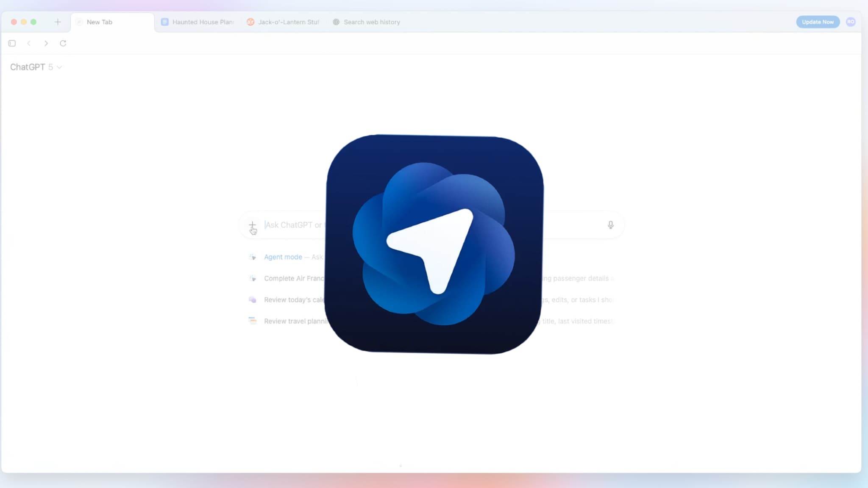Switch to the New Tab tab
This screenshot has width=868, height=488.
click(100, 22)
